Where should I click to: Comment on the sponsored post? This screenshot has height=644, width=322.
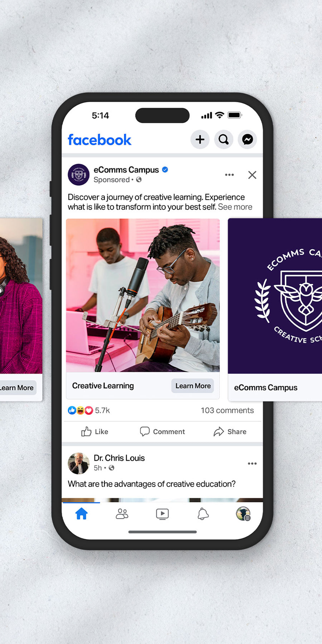point(162,431)
